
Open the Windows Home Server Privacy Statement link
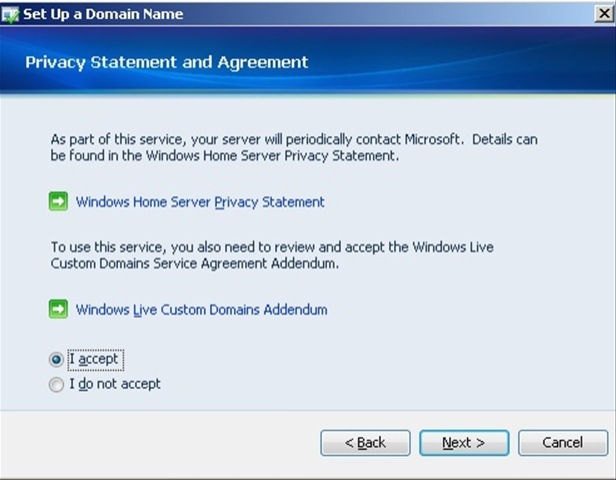(200, 202)
